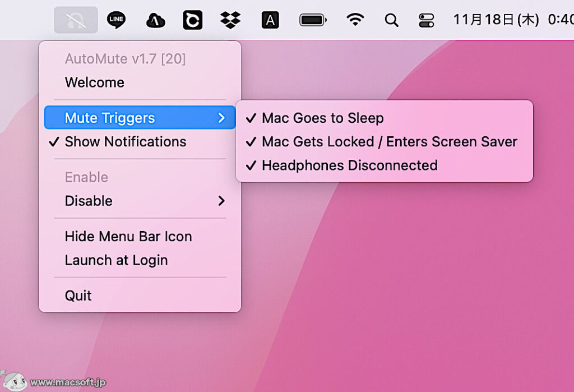This screenshot has width=574, height=392.
Task: Choose Hide Menu Bar Icon
Action: (140, 237)
